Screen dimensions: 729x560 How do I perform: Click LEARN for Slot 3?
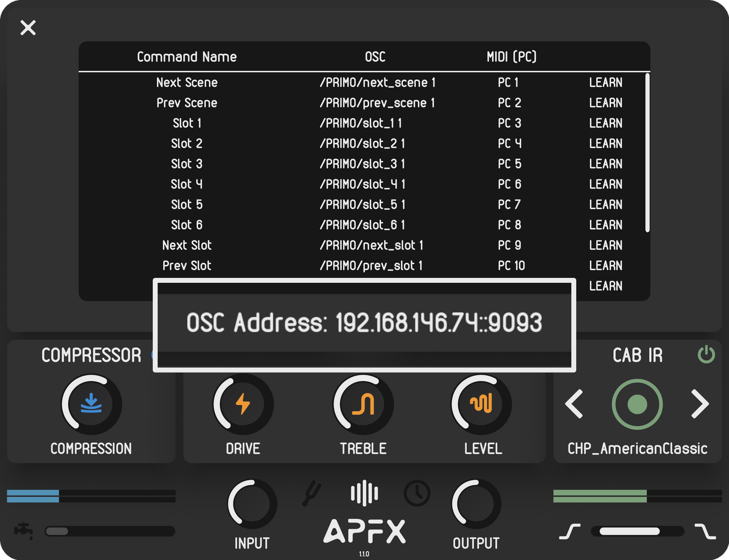click(606, 164)
